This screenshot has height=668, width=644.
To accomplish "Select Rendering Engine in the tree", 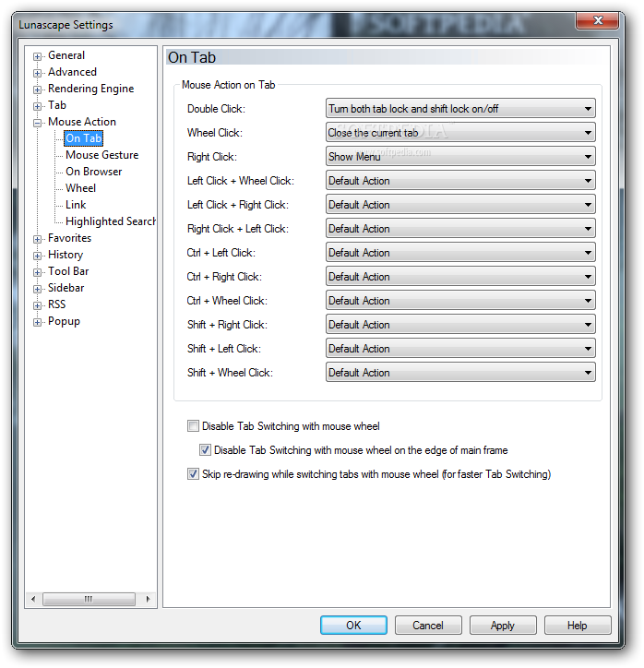I will pos(90,89).
